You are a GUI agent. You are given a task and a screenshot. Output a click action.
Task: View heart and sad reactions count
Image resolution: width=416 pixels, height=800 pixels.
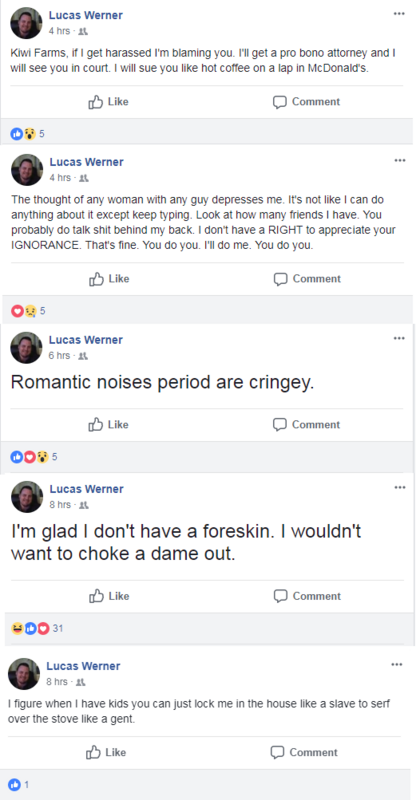point(29,311)
